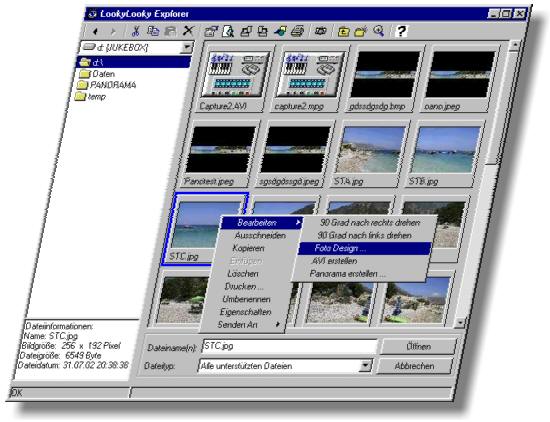The height and width of the screenshot is (422, 550).
Task: Choose Drucken... from context menu
Action: (244, 287)
